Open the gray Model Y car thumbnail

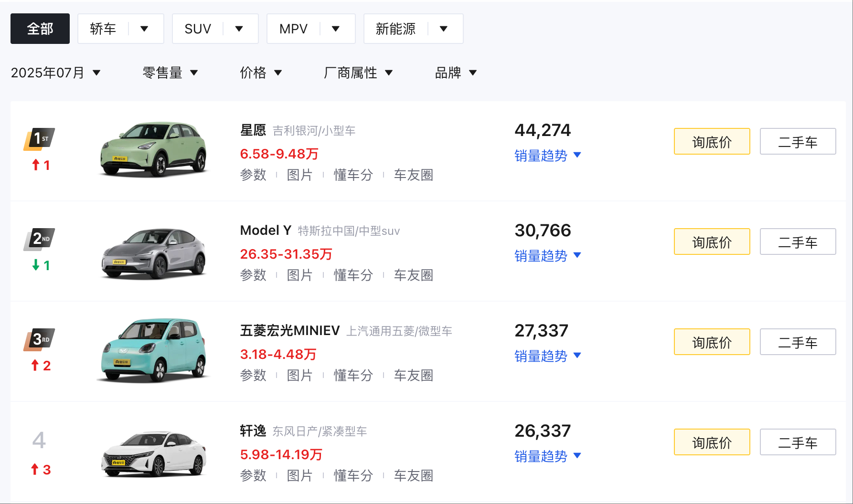click(x=154, y=253)
